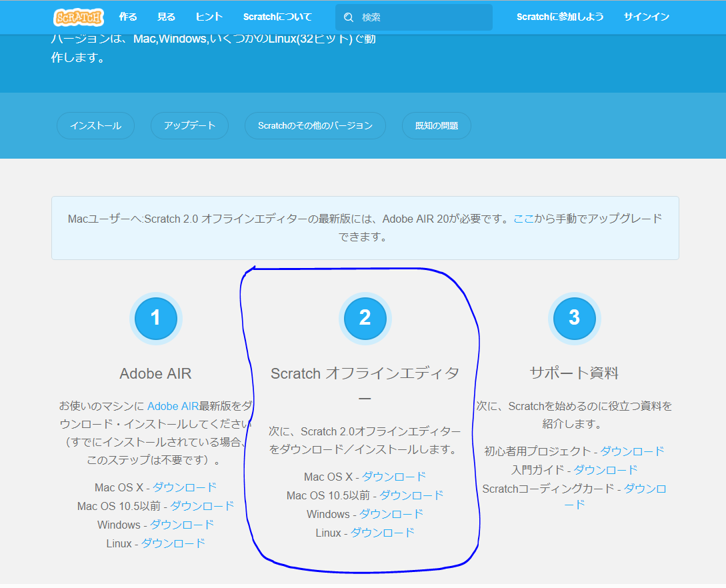This screenshot has width=726, height=588.
Task: Click the Adobe AIR heading
Action: 155,373
